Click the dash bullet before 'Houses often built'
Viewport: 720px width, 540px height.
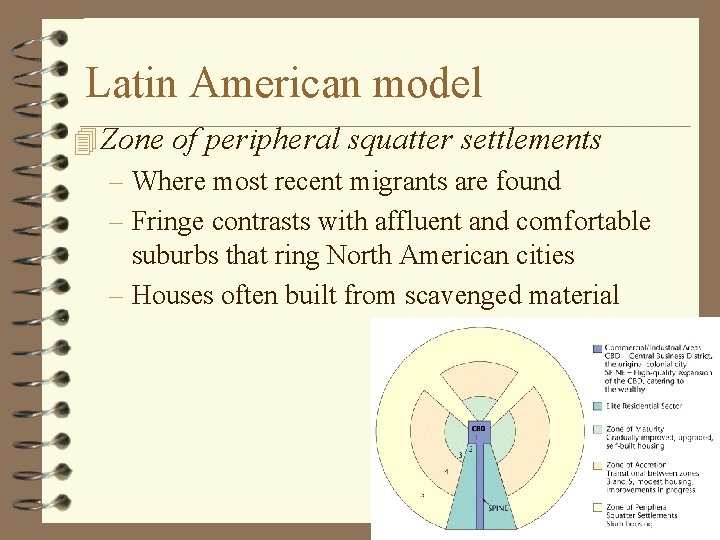[x=116, y=296]
